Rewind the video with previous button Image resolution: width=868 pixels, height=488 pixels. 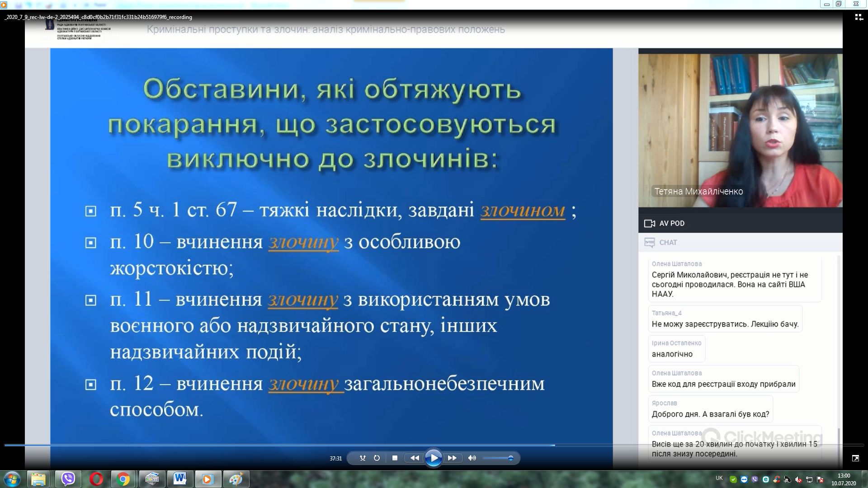414,458
